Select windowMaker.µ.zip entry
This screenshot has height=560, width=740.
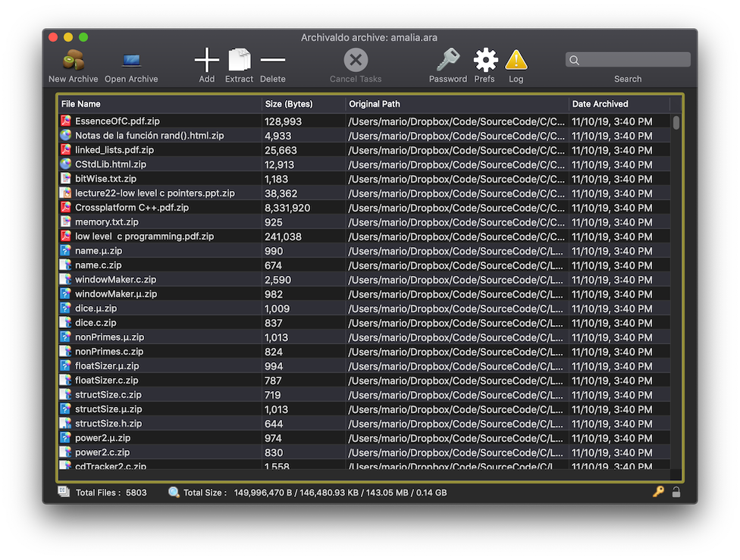tap(116, 294)
